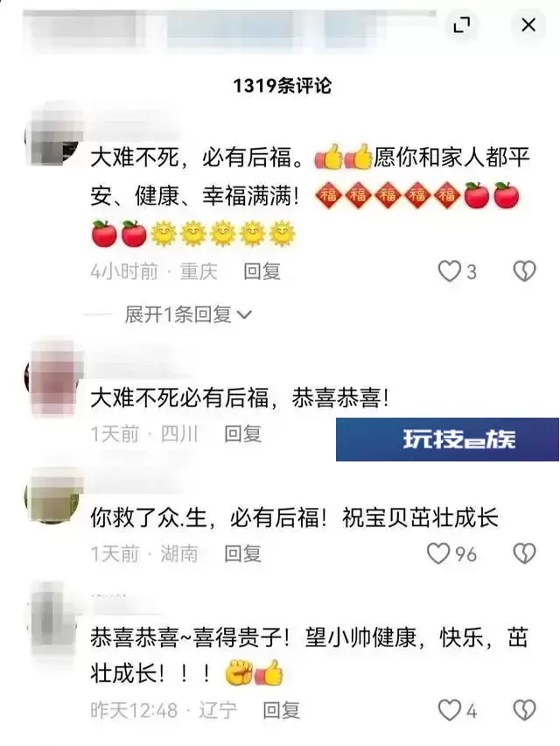Close the comments panel
This screenshot has height=746, width=560.
coord(528,25)
